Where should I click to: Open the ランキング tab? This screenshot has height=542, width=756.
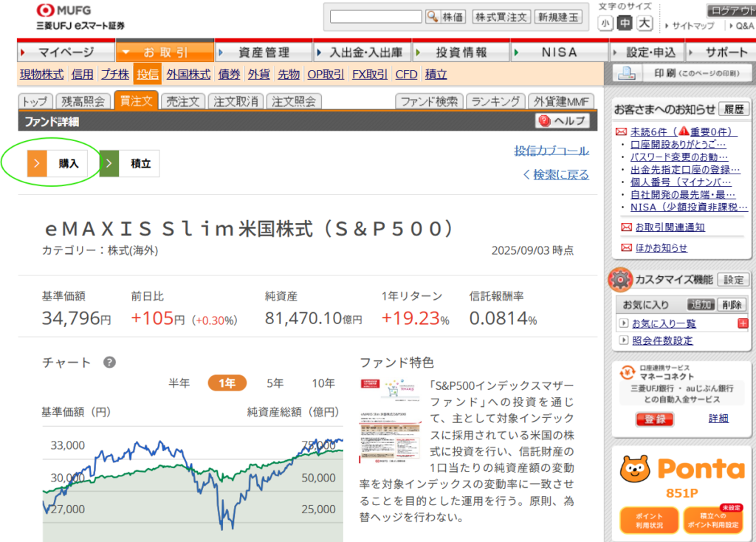[495, 101]
